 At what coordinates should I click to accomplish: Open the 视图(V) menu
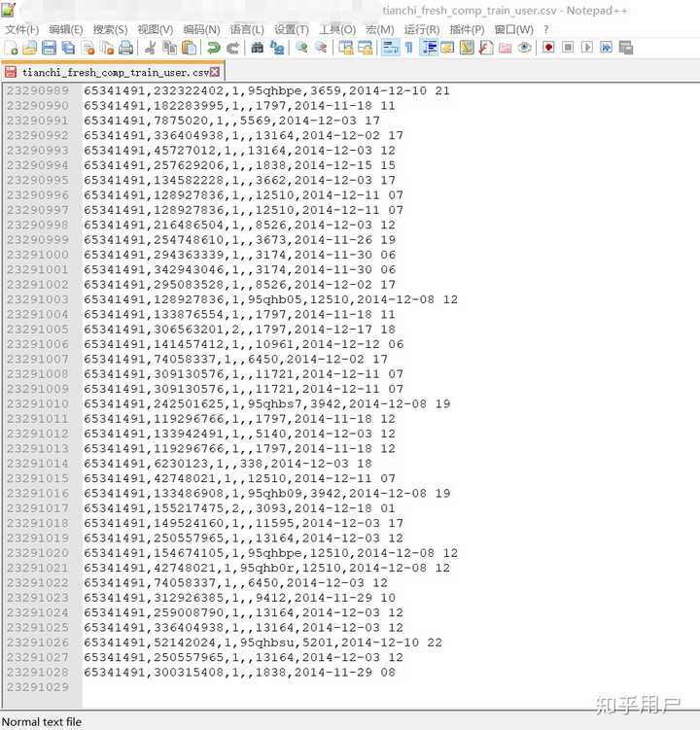tap(156, 29)
